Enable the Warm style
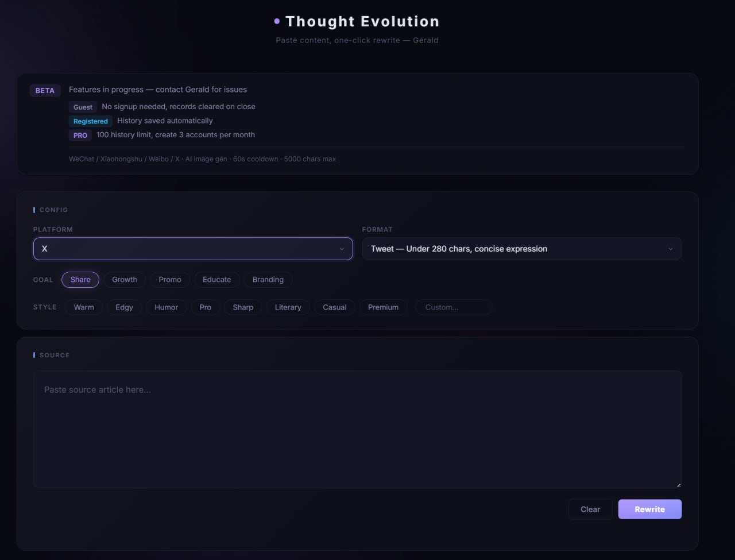 tap(84, 307)
